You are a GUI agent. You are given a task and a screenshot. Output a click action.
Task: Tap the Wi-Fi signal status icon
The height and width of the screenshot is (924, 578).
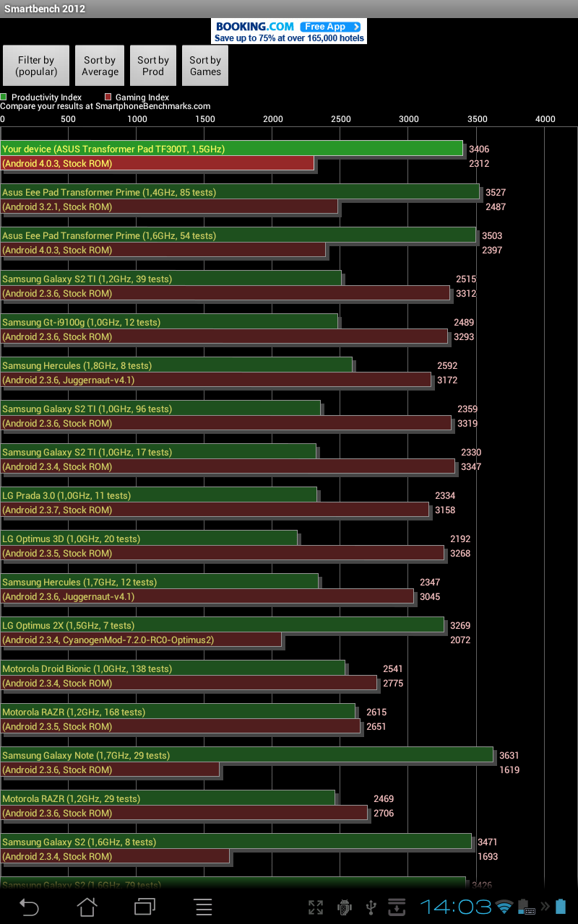pos(504,907)
